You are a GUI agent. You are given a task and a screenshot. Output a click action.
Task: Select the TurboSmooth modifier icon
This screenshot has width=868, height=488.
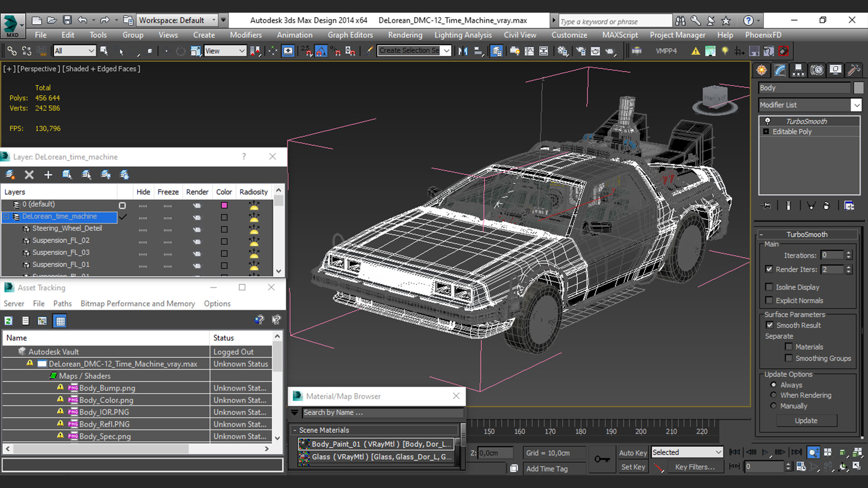(767, 121)
